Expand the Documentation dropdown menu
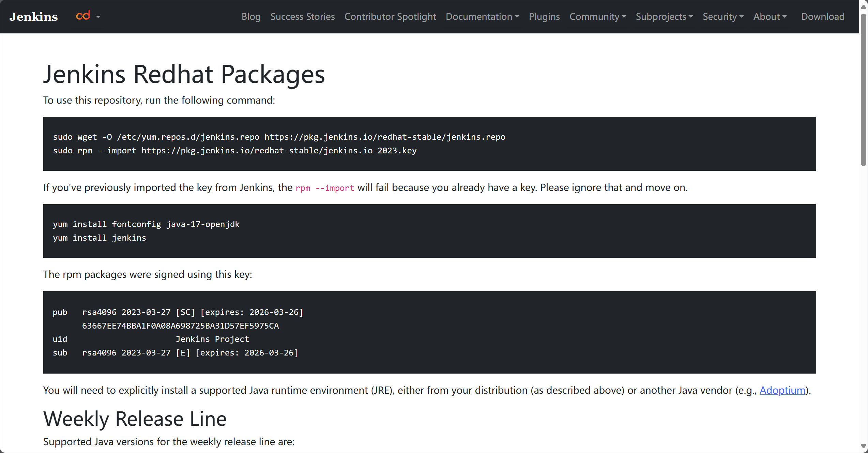The height and width of the screenshot is (453, 868). 482,16
